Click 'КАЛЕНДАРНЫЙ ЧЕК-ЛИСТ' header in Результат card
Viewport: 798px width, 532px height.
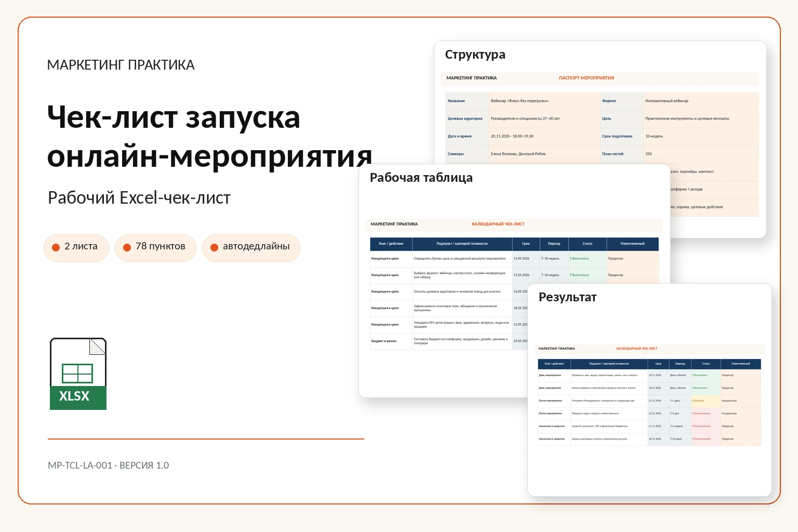pyautogui.click(x=636, y=349)
